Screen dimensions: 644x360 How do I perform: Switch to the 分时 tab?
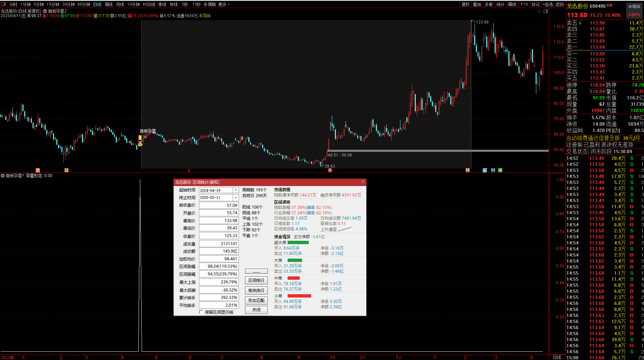click(x=13, y=4)
